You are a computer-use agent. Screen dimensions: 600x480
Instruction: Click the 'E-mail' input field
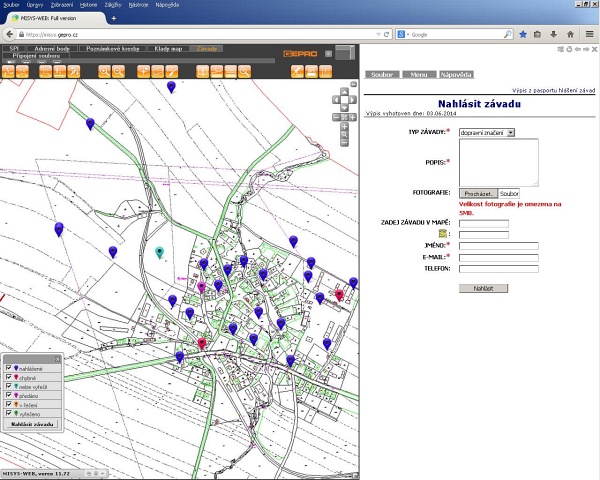click(499, 258)
